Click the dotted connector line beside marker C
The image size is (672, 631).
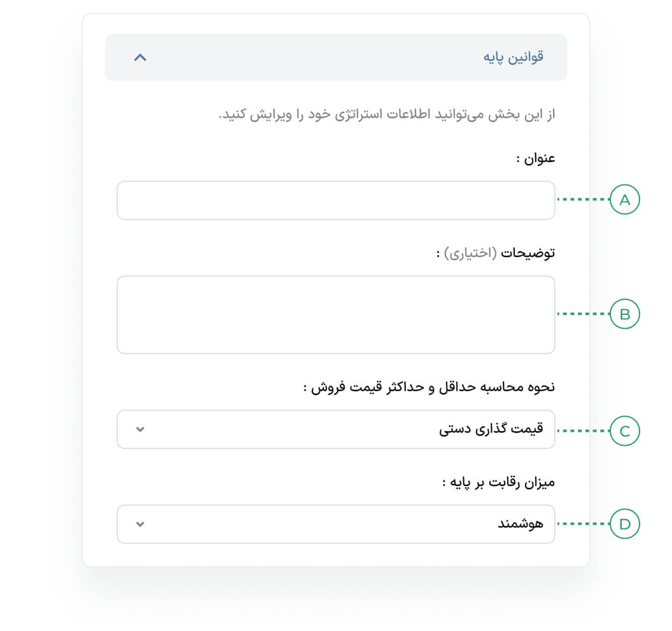click(x=582, y=431)
